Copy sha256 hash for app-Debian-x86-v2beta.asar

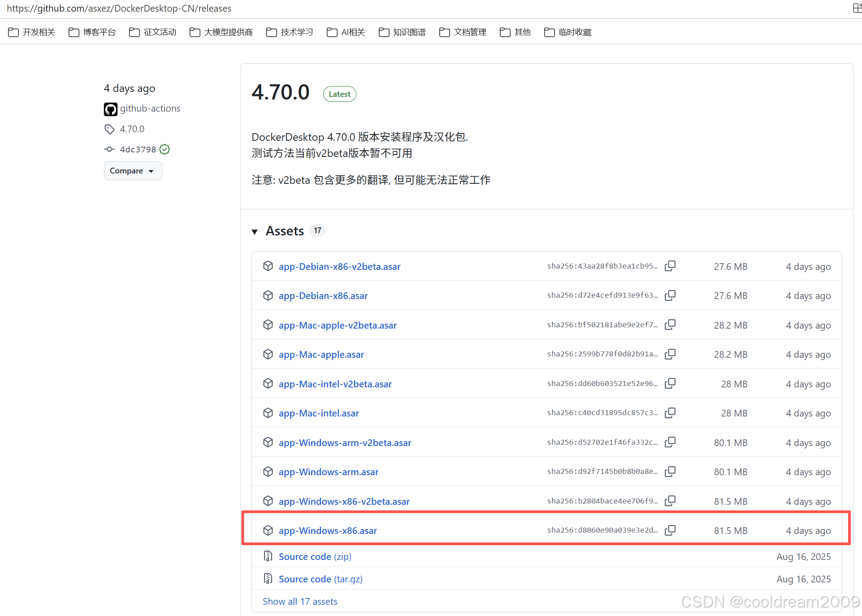(x=670, y=266)
